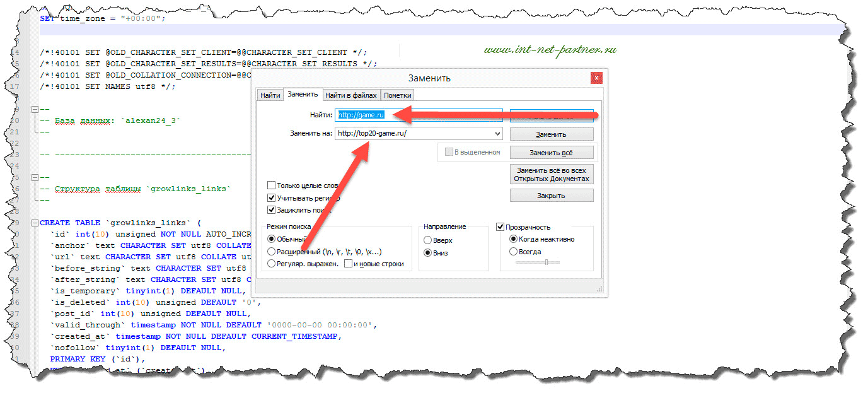Go to the 'Пометки' tab
This screenshot has width=868, height=393.
coord(397,95)
